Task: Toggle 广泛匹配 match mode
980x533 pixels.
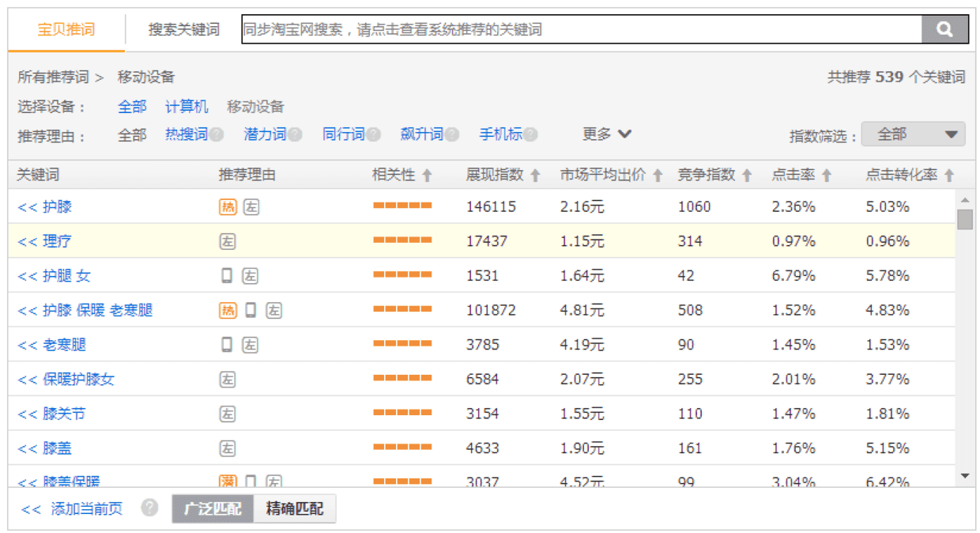Action: 213,508
